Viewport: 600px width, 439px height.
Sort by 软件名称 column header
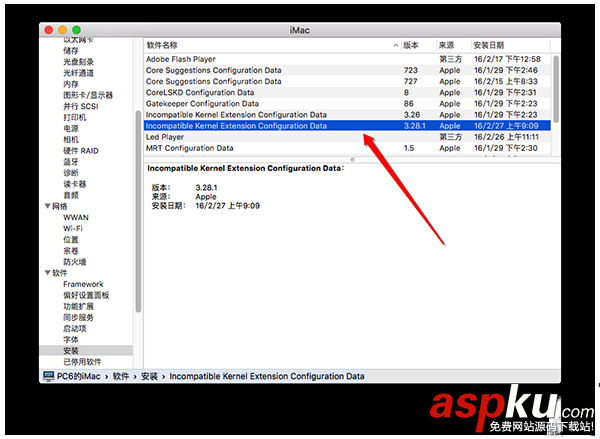[x=272, y=45]
